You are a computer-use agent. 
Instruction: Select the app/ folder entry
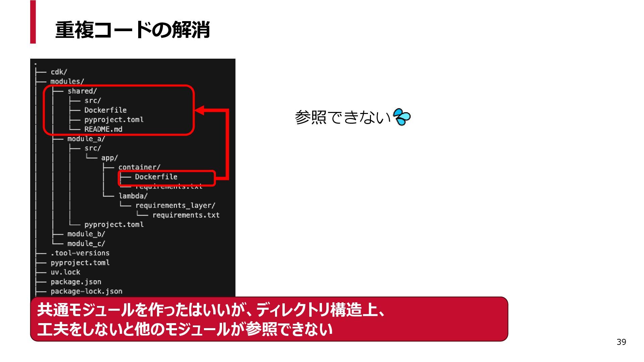[110, 158]
